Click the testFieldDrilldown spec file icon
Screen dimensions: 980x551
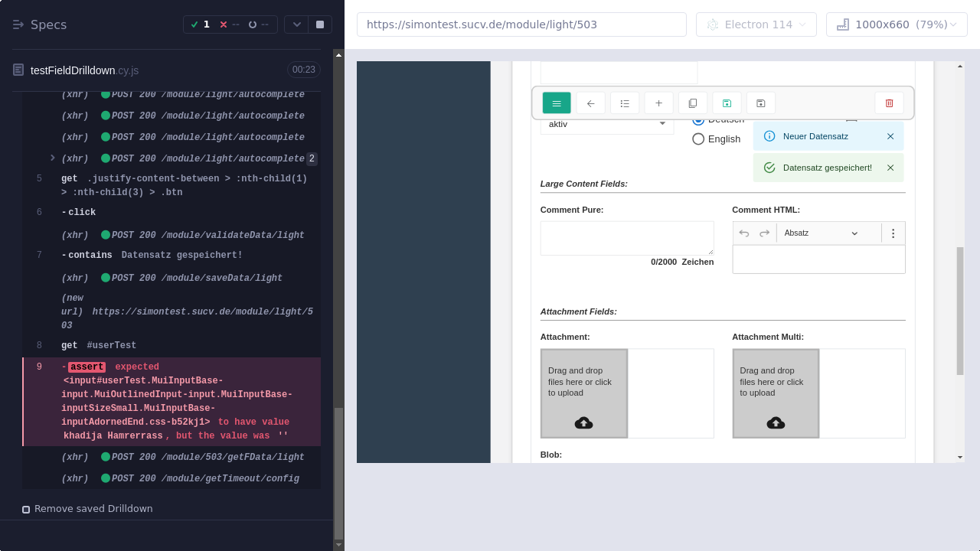[x=18, y=70]
